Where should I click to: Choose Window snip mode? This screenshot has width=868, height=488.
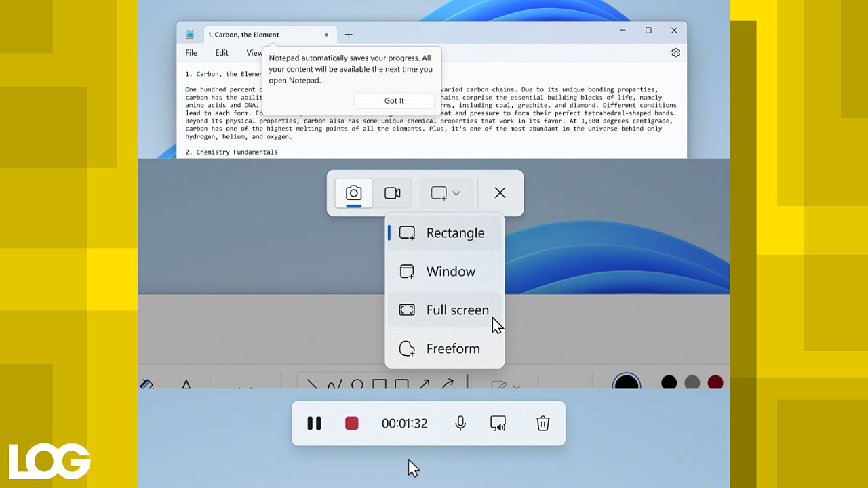pos(444,272)
